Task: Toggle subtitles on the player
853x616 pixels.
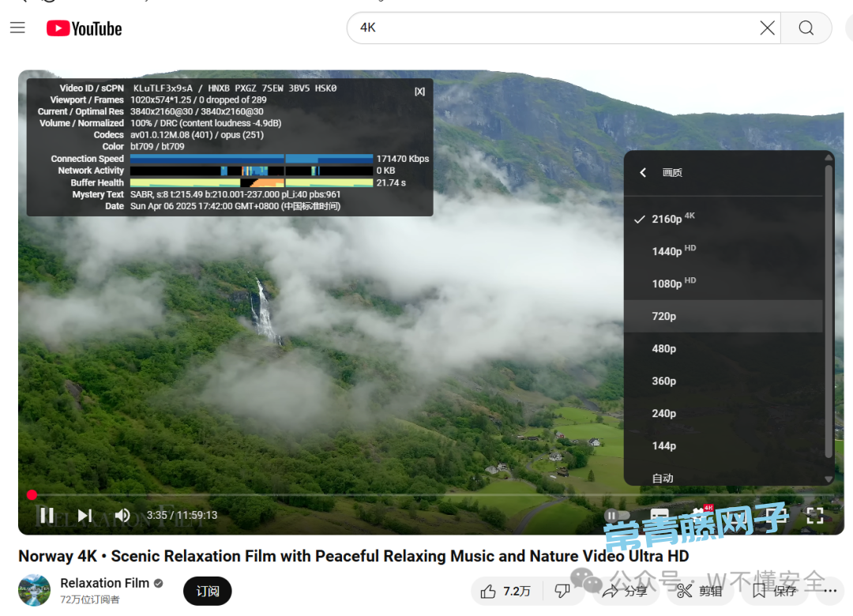Action: pyautogui.click(x=659, y=516)
